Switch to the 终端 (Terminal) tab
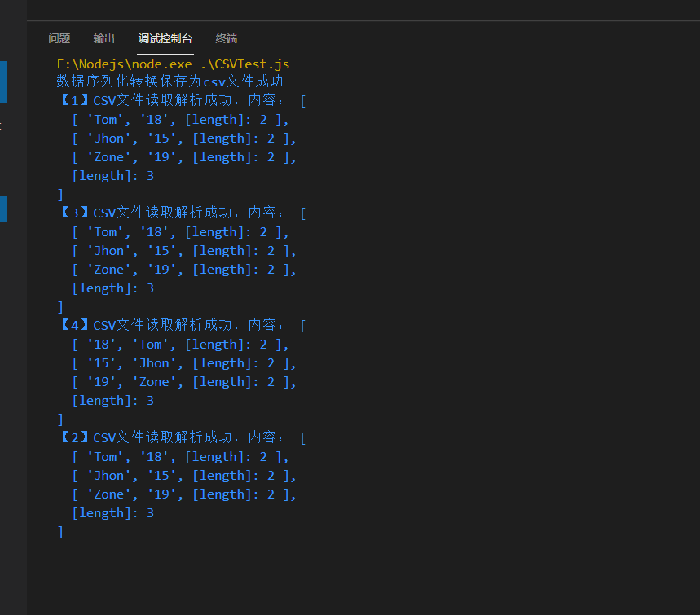The image size is (700, 615). tap(226, 38)
